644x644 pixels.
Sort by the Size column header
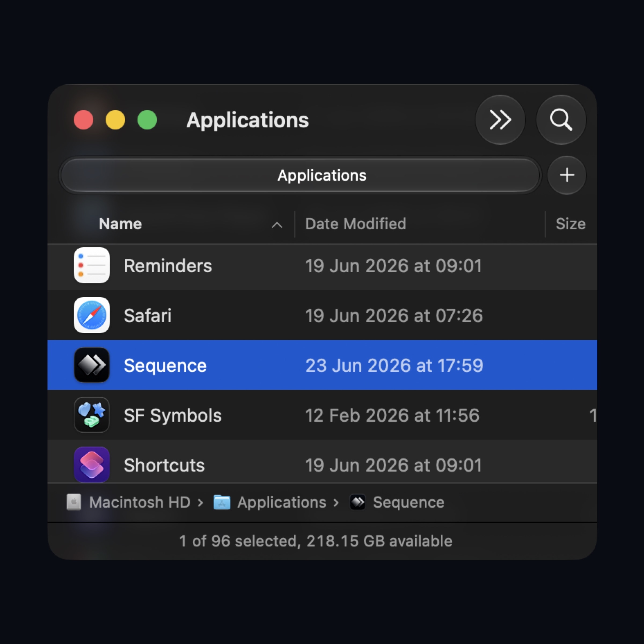click(570, 224)
